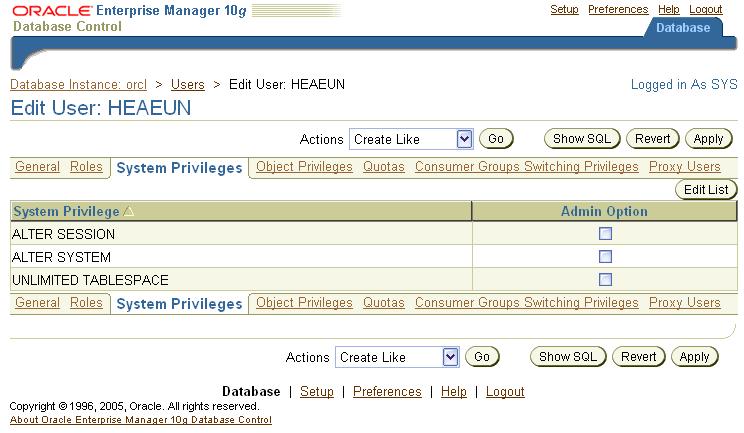Open the top Roles tab
The image size is (744, 433).
pyautogui.click(x=86, y=167)
